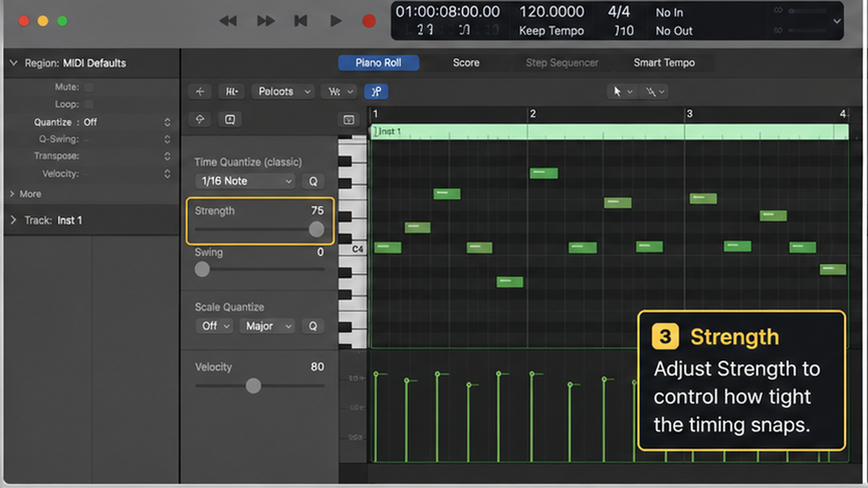
Task: Click the Velocity slider knob
Action: 253,386
